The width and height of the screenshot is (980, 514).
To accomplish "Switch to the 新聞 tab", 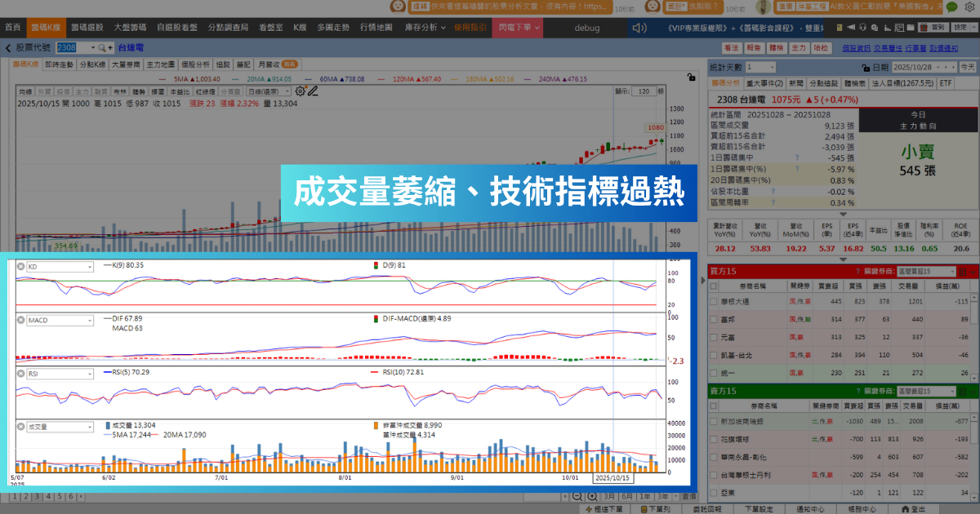I will 796,83.
